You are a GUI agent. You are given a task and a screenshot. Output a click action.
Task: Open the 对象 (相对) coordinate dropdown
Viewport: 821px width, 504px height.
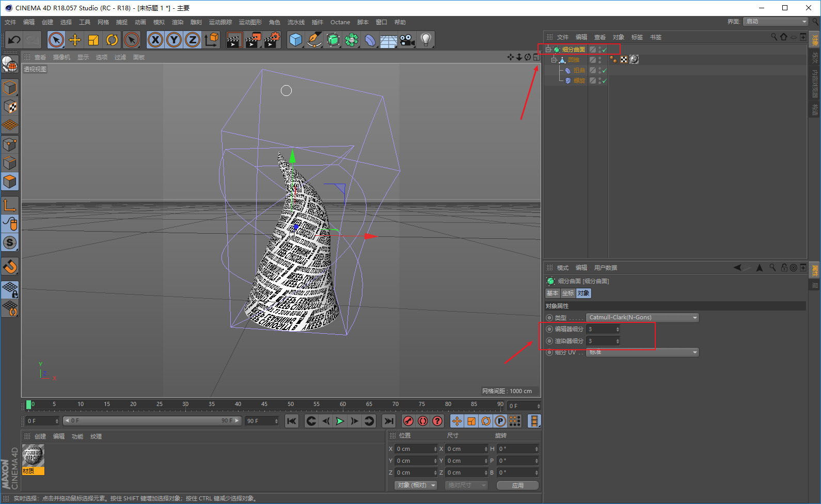(x=416, y=485)
